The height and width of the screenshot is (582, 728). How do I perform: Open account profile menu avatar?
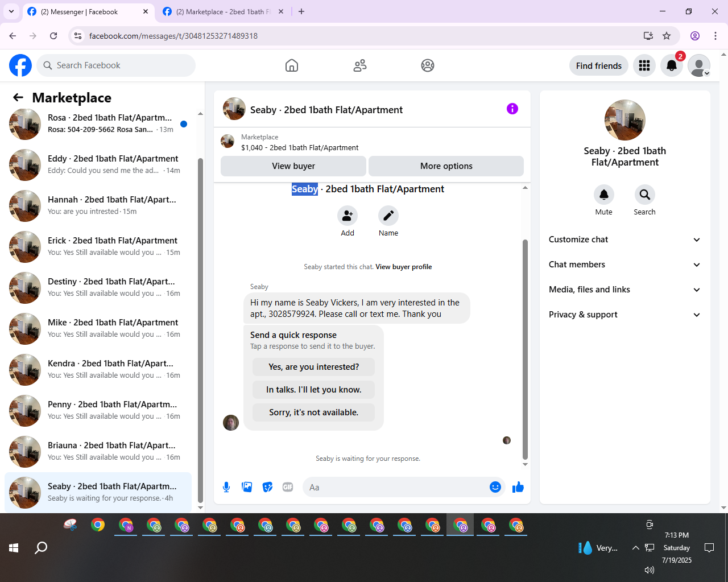pos(699,65)
